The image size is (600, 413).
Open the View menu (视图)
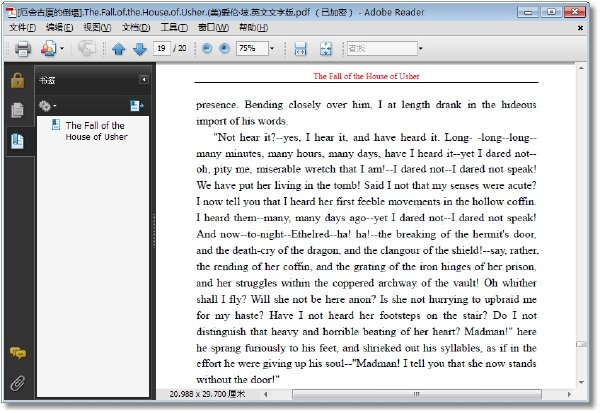(97, 28)
